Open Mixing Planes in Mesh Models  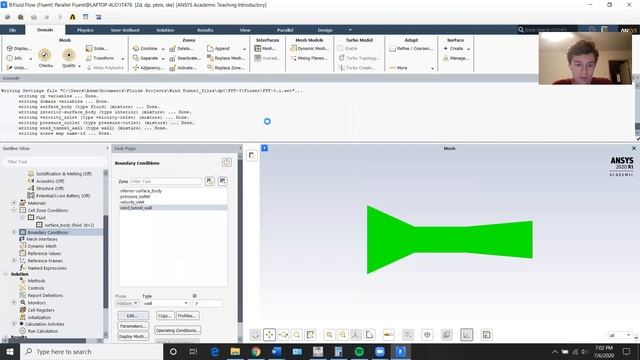tap(309, 58)
